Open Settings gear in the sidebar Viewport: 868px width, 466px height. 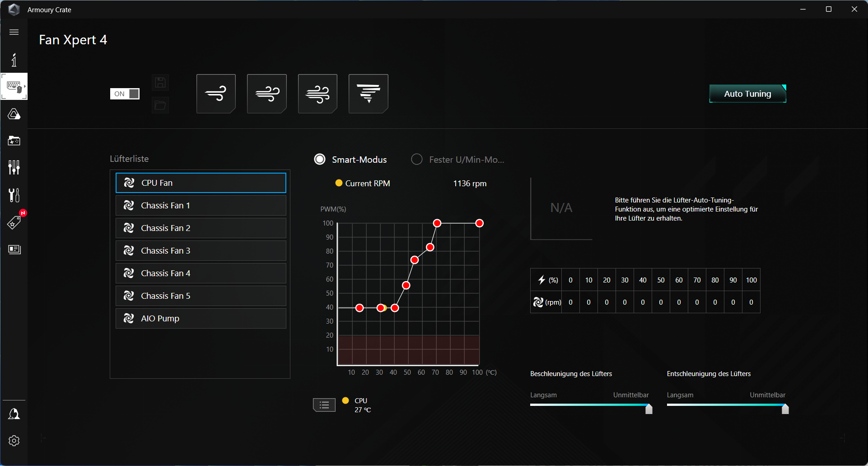point(14,441)
